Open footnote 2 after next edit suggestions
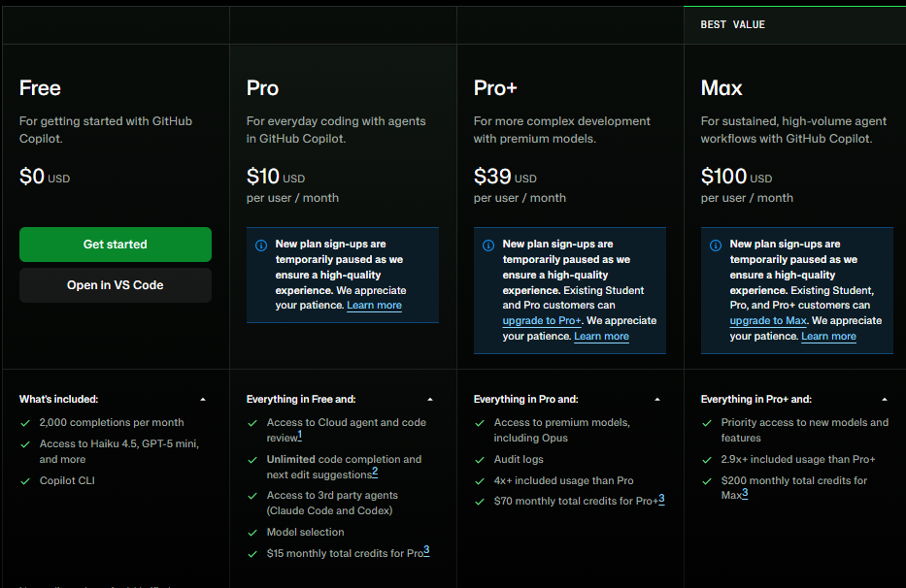 click(375, 473)
